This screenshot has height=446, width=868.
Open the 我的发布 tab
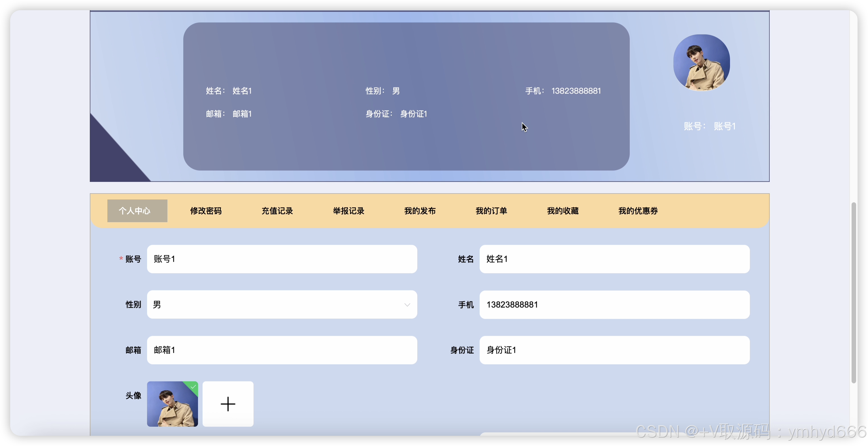pyautogui.click(x=420, y=211)
